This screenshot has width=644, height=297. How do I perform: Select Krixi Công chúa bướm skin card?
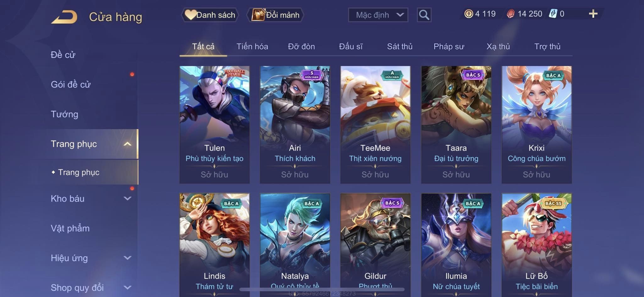click(536, 125)
